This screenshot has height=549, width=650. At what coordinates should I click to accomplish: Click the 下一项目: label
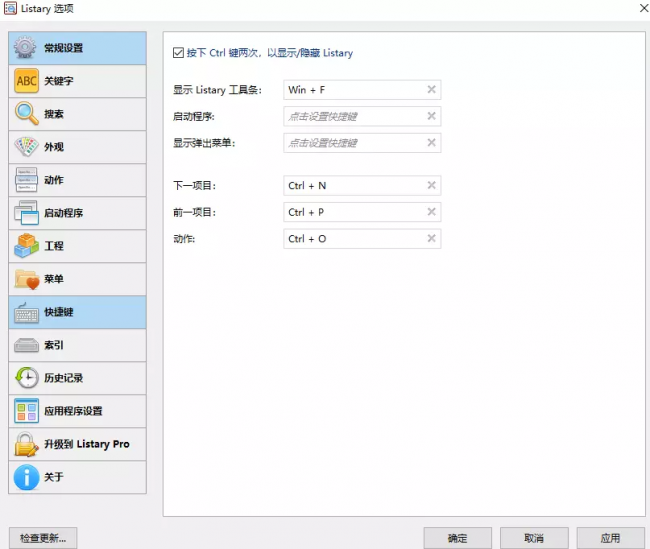(194, 185)
